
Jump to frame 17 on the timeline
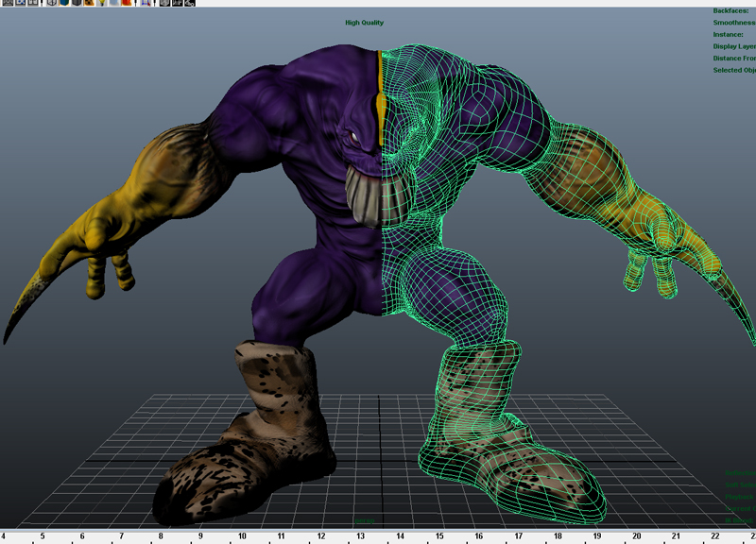tap(518, 536)
